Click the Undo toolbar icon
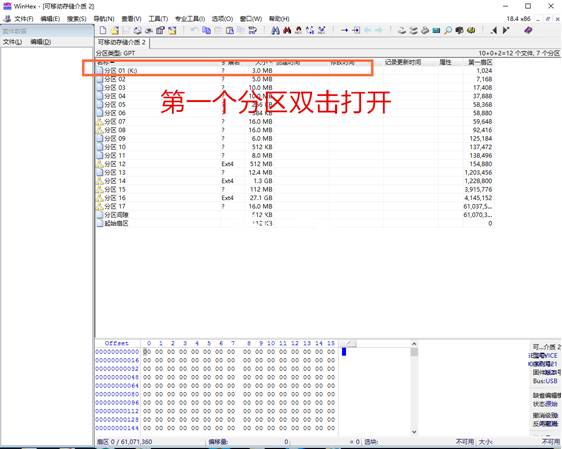Screen dimensions: 562x449 (x=194, y=30)
